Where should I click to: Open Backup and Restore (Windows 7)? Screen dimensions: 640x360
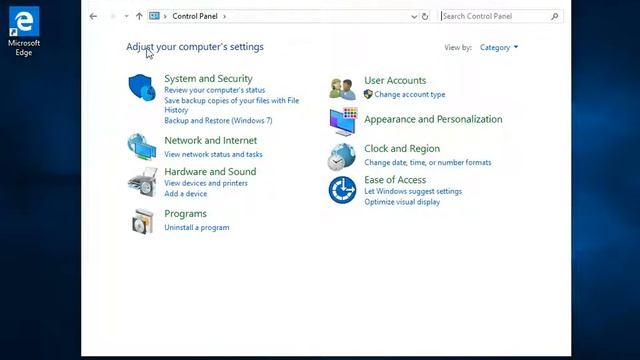[x=218, y=120]
